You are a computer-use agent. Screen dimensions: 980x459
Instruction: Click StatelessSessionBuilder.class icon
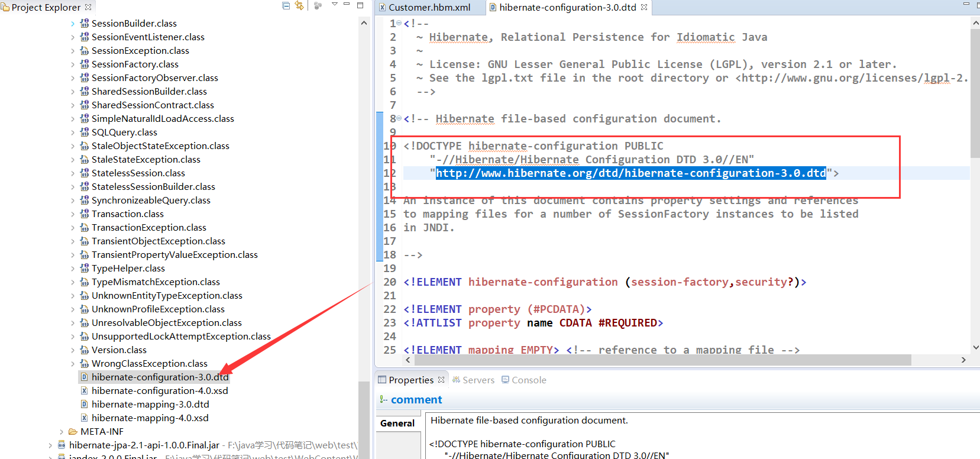click(85, 186)
